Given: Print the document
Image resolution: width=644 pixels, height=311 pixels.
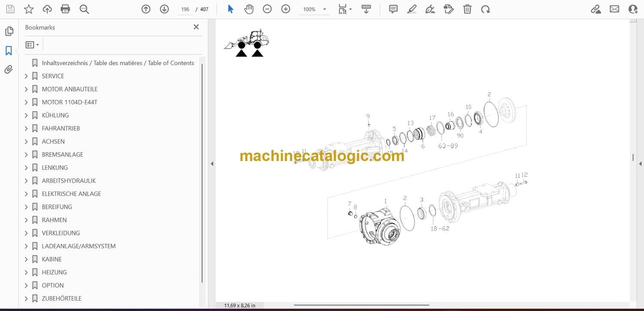Looking at the screenshot, I should [x=65, y=9].
